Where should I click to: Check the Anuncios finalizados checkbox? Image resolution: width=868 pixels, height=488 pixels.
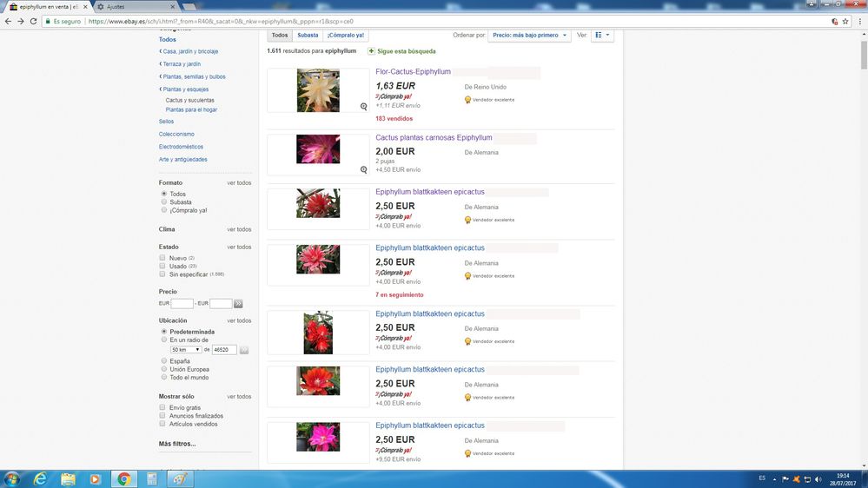pyautogui.click(x=162, y=416)
